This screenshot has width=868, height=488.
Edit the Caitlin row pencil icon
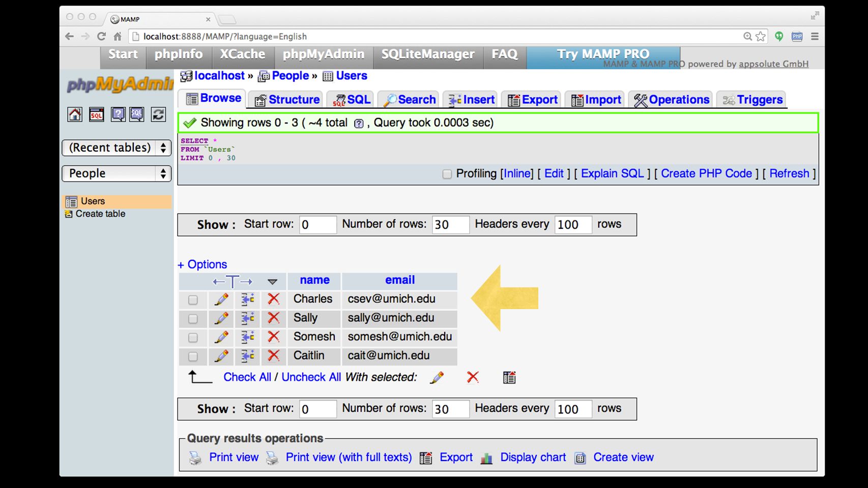tap(221, 355)
